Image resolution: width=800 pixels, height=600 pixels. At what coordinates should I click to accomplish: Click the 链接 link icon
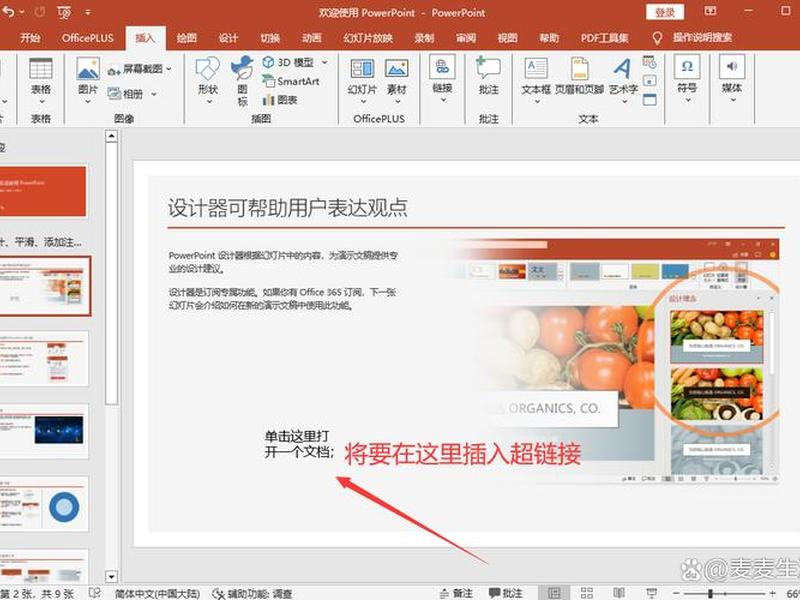442,66
